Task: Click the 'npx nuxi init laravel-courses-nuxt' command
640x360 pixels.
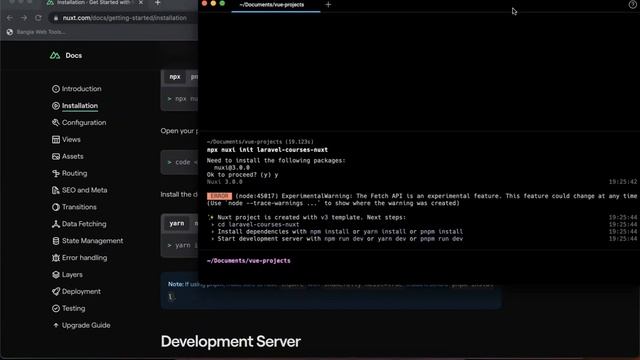Action: tap(267, 150)
